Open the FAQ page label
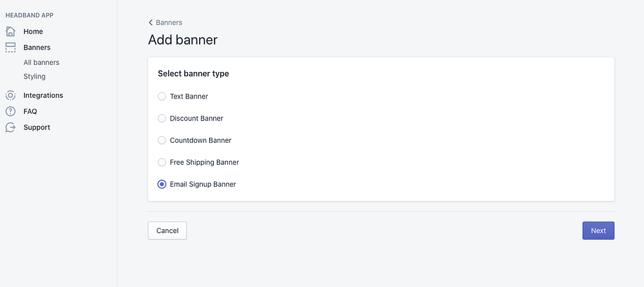The height and width of the screenshot is (287, 644). pyautogui.click(x=30, y=111)
